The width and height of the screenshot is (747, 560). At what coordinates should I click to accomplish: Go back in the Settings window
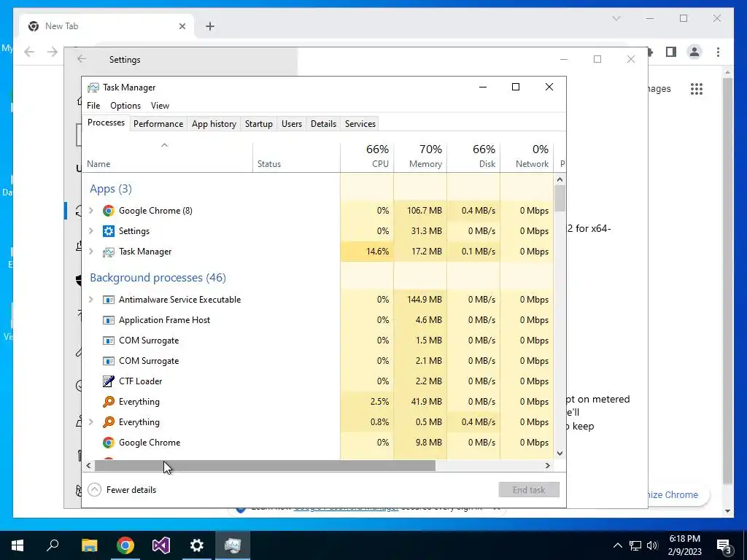pyautogui.click(x=82, y=59)
